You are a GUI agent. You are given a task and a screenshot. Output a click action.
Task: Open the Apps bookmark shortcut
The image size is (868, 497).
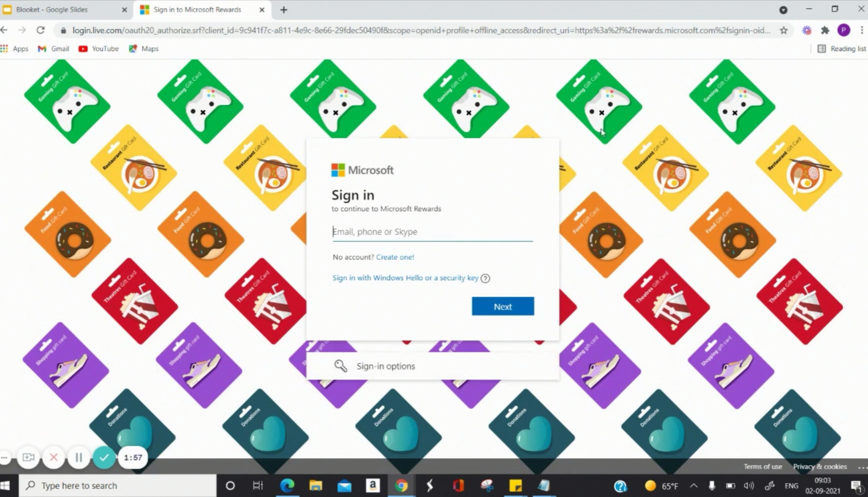pos(14,48)
